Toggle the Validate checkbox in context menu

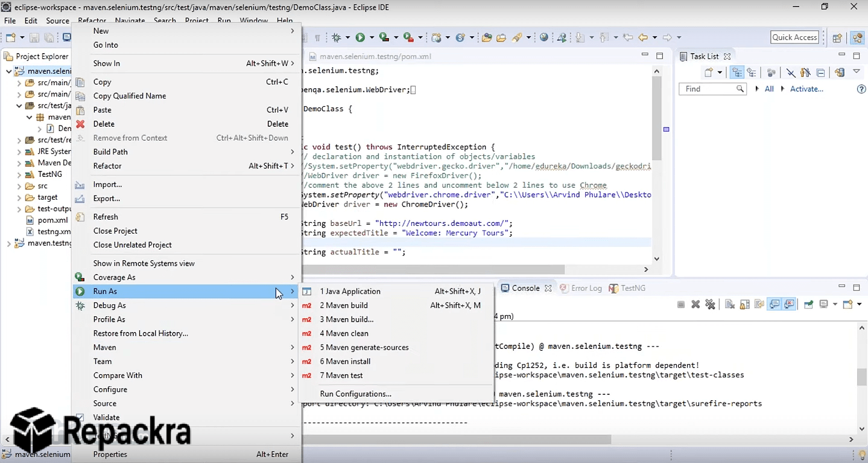pos(80,417)
